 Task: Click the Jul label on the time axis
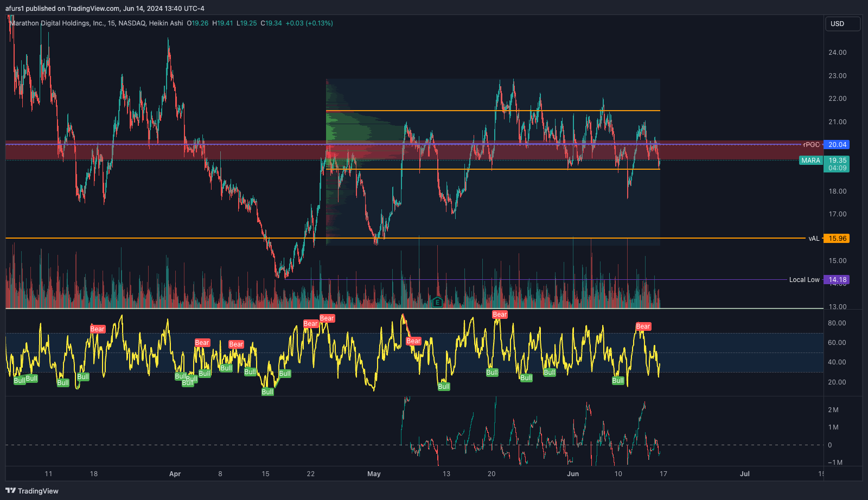pyautogui.click(x=745, y=474)
